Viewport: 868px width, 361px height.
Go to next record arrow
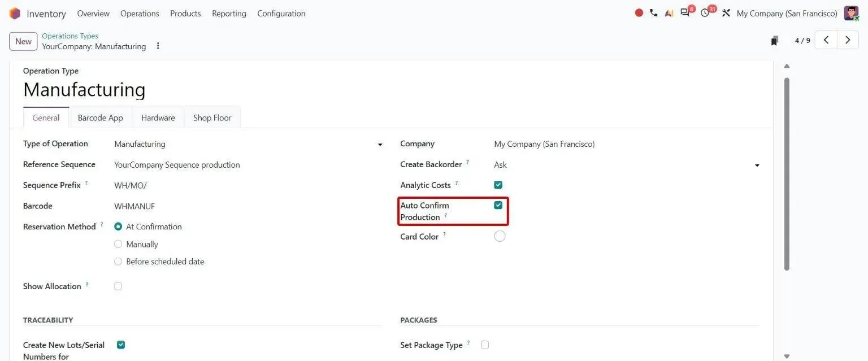(848, 40)
